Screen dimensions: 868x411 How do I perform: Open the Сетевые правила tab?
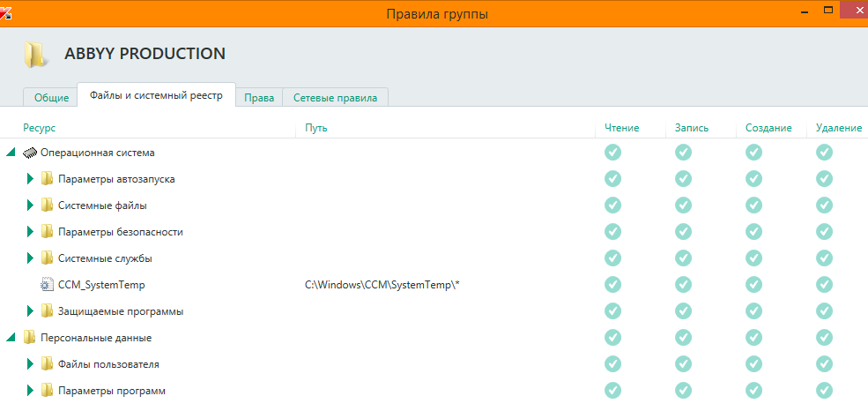(336, 98)
